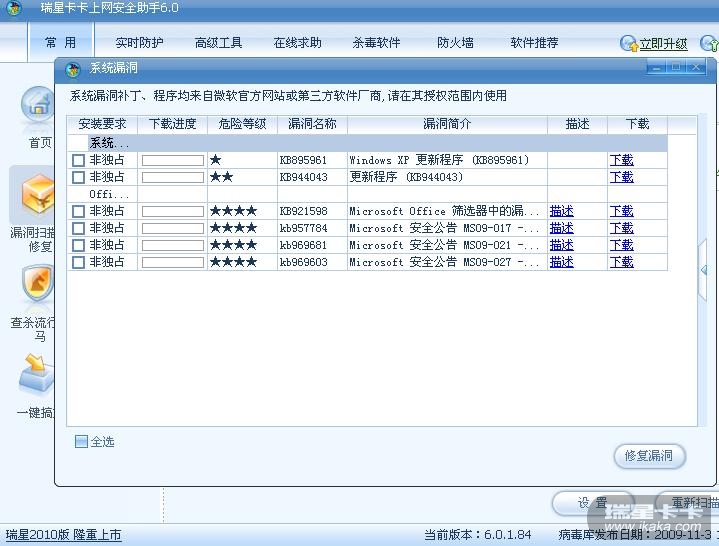Click the 立即升级 link
The width and height of the screenshot is (719, 546).
pyautogui.click(x=664, y=44)
